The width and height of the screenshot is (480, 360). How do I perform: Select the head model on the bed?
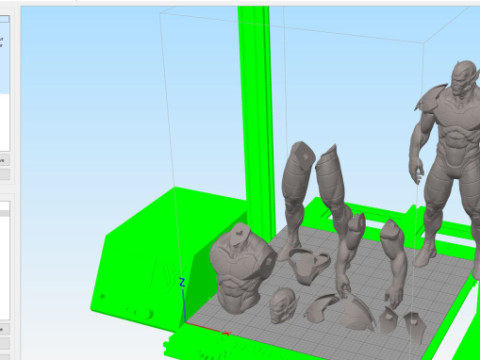click(x=283, y=305)
